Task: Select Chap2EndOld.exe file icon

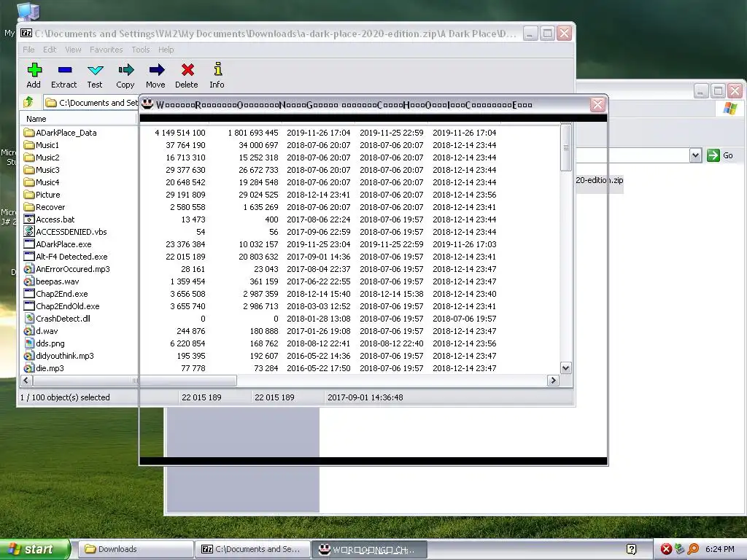Action: coord(29,306)
